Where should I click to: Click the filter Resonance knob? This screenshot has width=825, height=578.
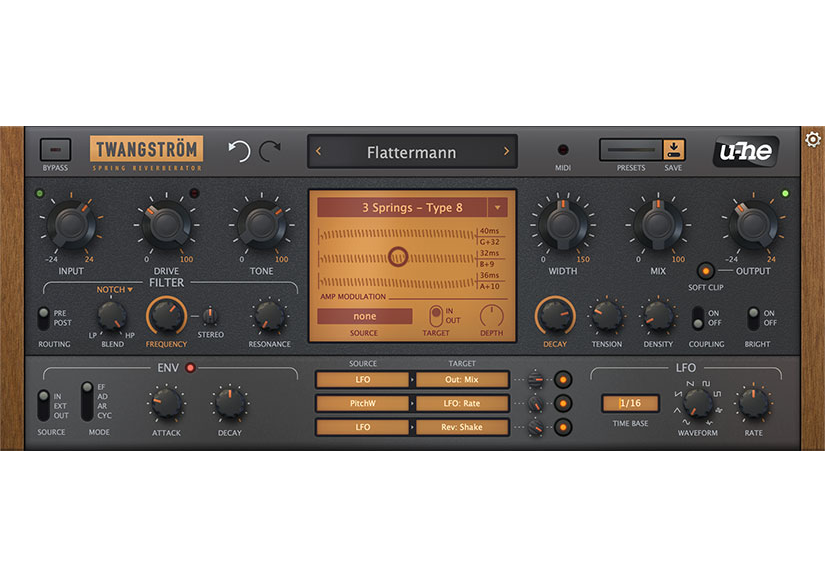[x=269, y=316]
